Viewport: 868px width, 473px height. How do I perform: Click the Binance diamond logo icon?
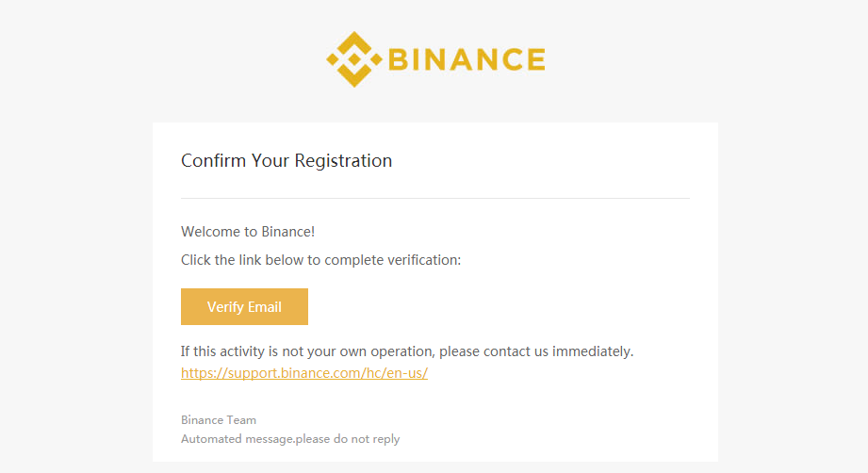[x=353, y=59]
